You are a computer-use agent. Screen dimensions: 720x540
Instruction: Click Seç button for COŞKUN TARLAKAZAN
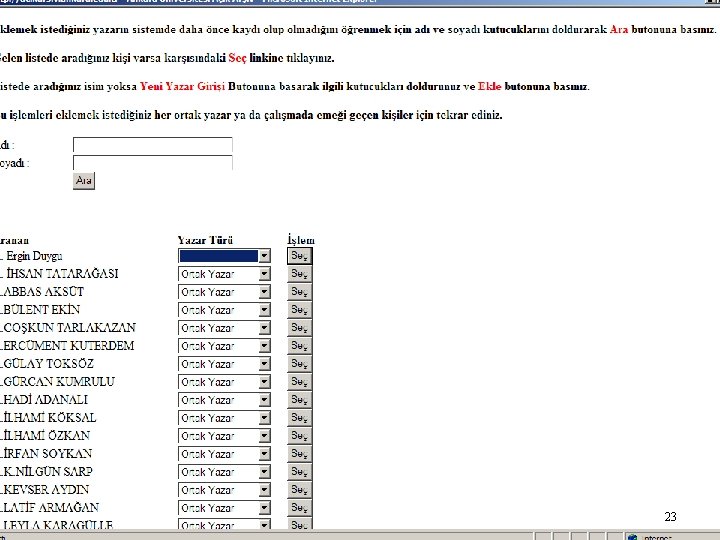coord(299,327)
